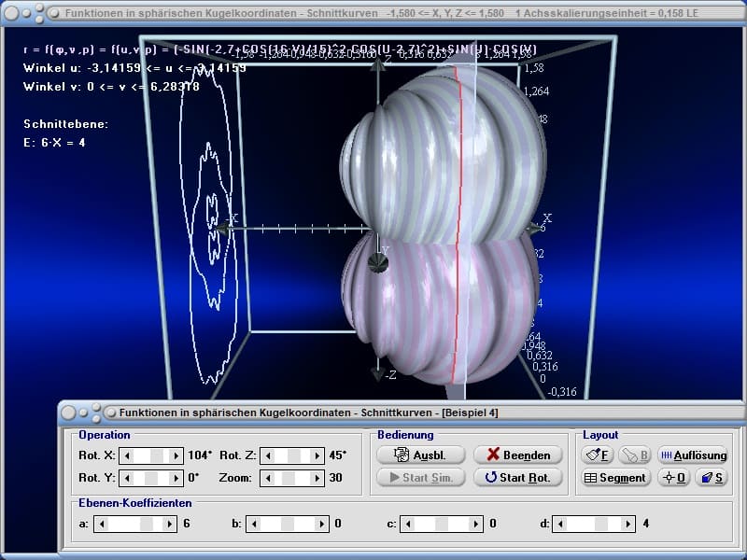747x560 pixels.
Task: Click the large leftmost control panel window button
Action: (x=68, y=413)
